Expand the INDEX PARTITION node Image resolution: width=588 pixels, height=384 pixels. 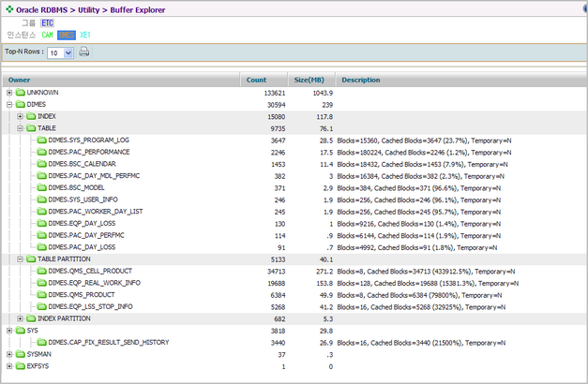pos(20,318)
